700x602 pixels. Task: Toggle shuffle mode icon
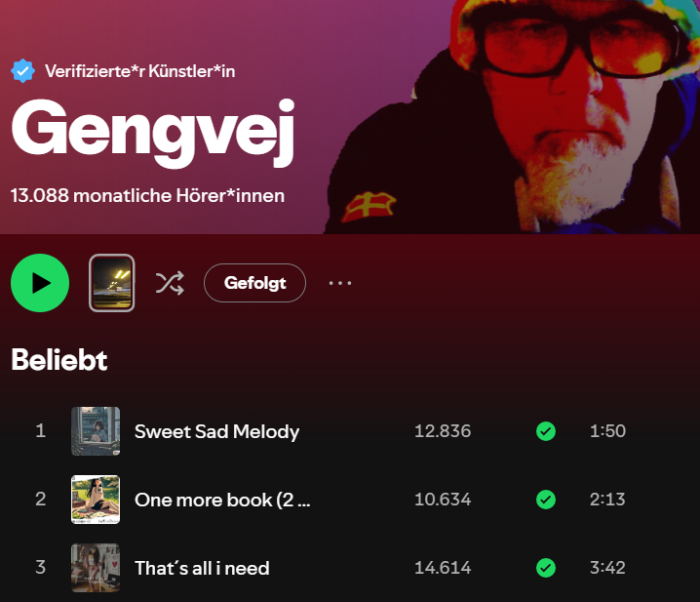pyautogui.click(x=170, y=283)
